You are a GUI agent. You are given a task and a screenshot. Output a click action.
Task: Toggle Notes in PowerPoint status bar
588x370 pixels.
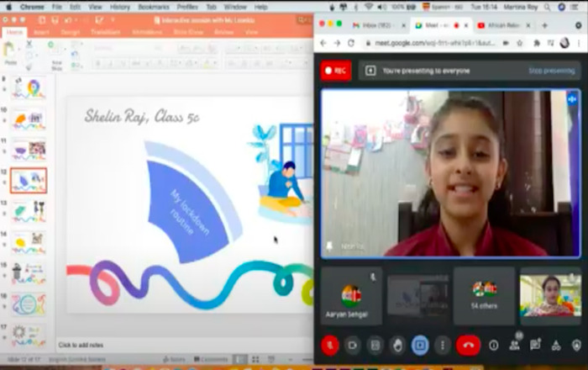pyautogui.click(x=174, y=360)
